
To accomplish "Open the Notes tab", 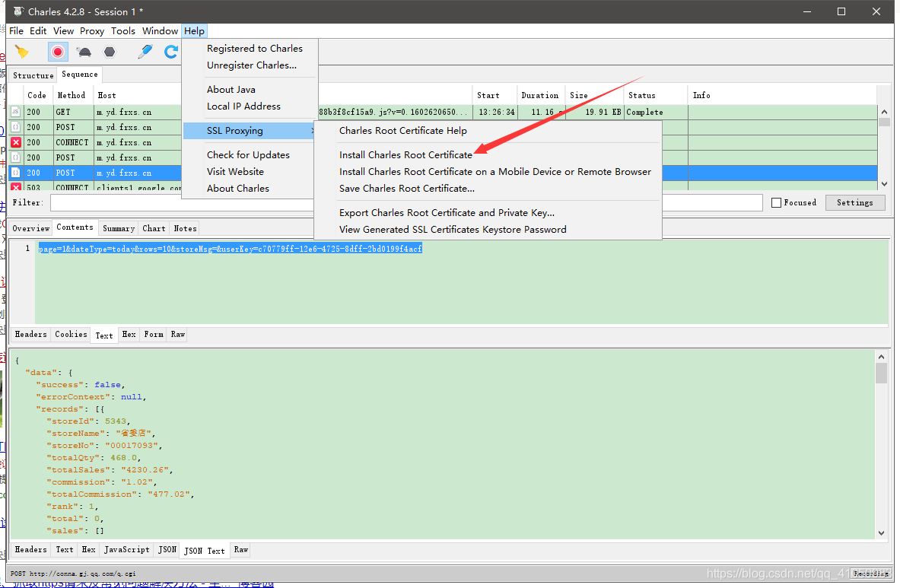I will click(x=185, y=228).
